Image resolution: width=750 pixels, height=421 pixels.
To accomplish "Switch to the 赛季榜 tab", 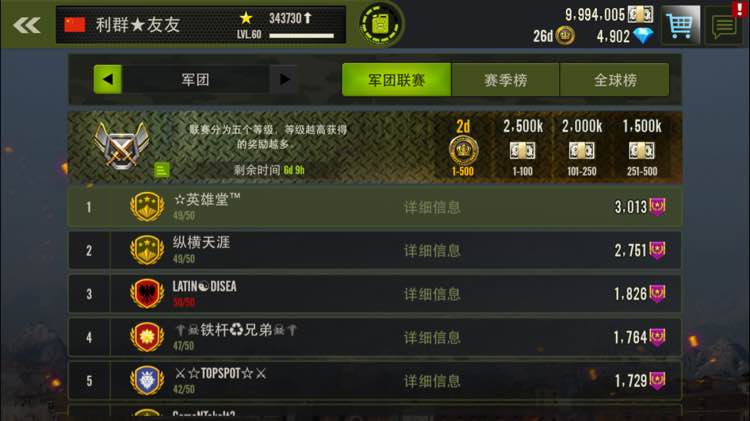I will coord(506,80).
